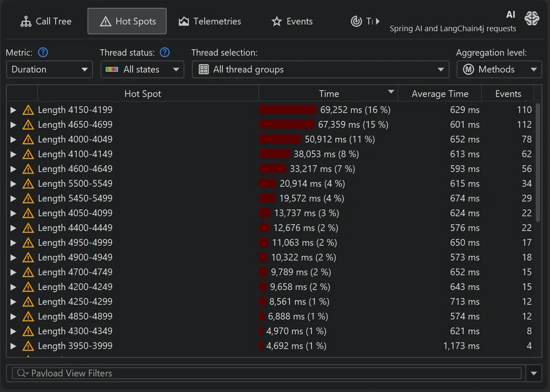
Task: Click the warning icon beside Length 4150-4199
Action: (28, 110)
